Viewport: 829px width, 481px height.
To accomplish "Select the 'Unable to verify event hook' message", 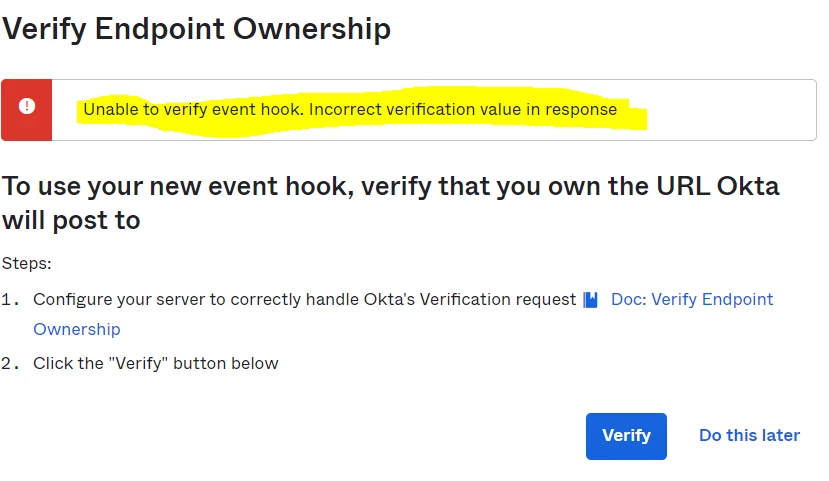I will coord(193,109).
